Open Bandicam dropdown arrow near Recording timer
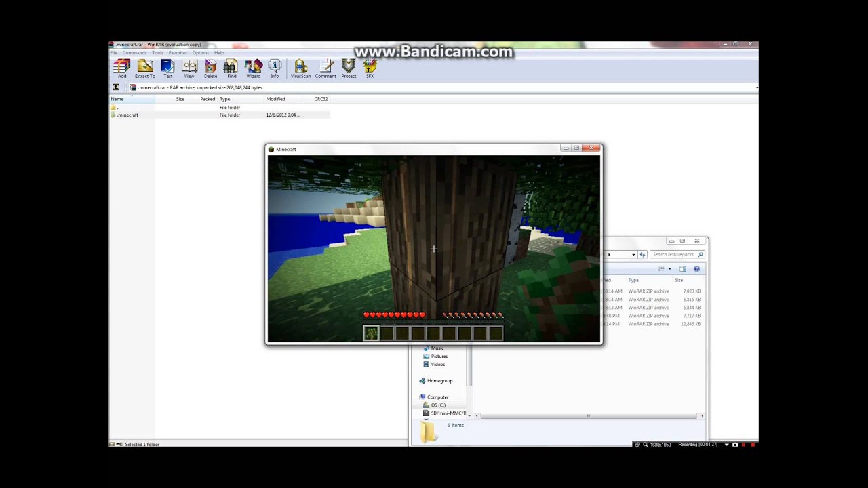 [x=727, y=445]
